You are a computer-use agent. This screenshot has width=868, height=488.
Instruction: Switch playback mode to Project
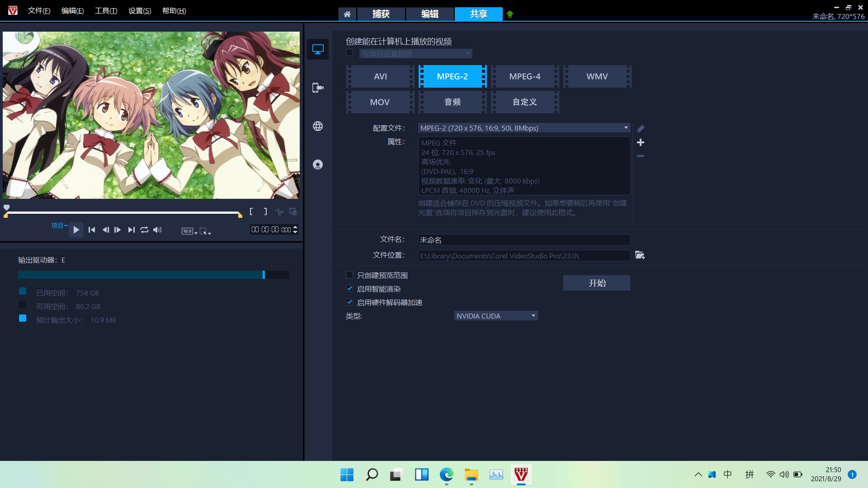(59, 225)
